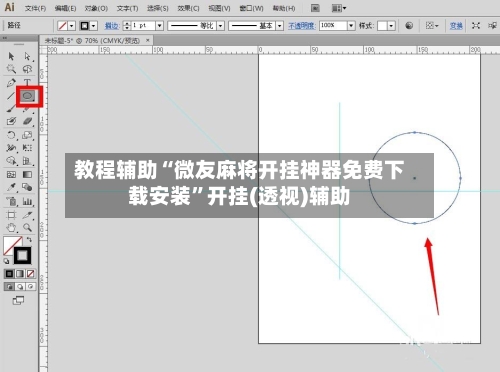Open control bar fill color dropdown
Image resolution: width=500 pixels, height=372 pixels.
[71, 26]
